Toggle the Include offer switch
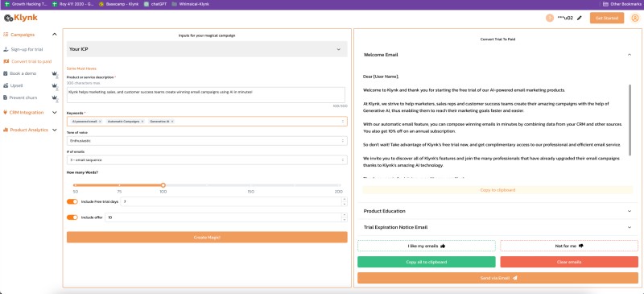Screen dimensions: 644x294 click(72, 217)
